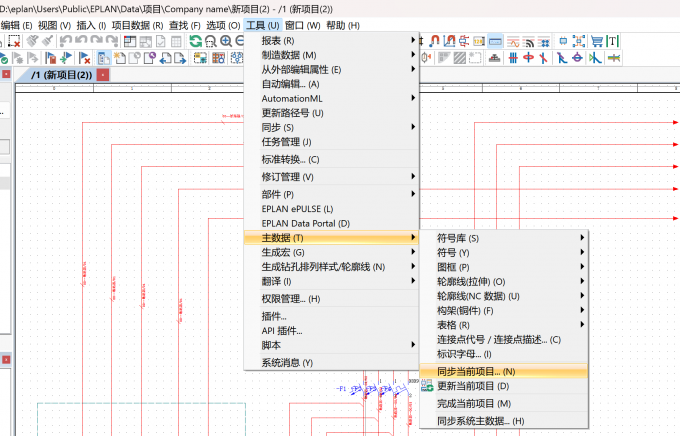
Task: Expand the 制造数据 (M) submenu
Action: (332, 55)
